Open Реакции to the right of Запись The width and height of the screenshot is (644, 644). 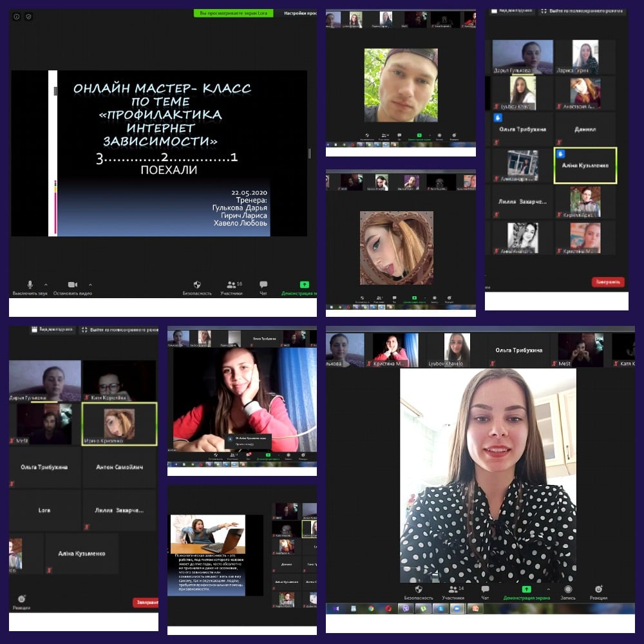[x=598, y=591]
